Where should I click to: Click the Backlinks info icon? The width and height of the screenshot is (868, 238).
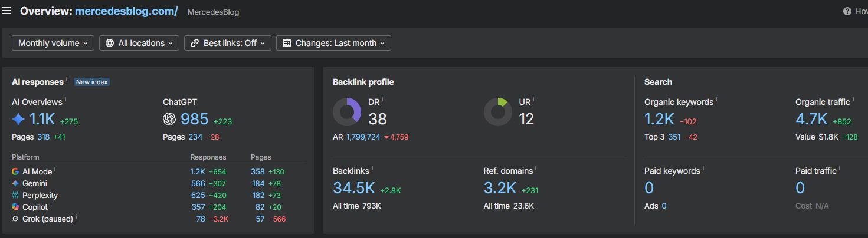click(x=372, y=168)
